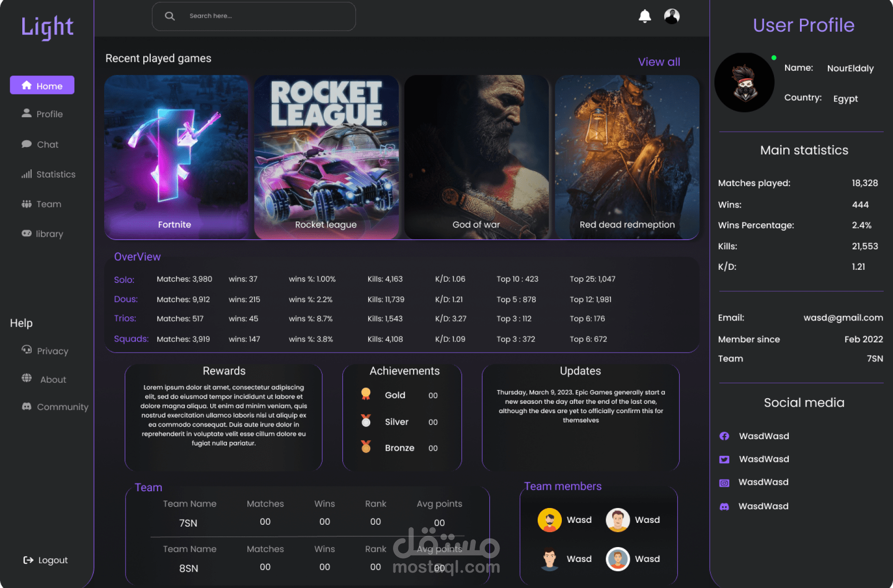Click the Search here input field
This screenshot has height=588, width=893.
click(254, 16)
